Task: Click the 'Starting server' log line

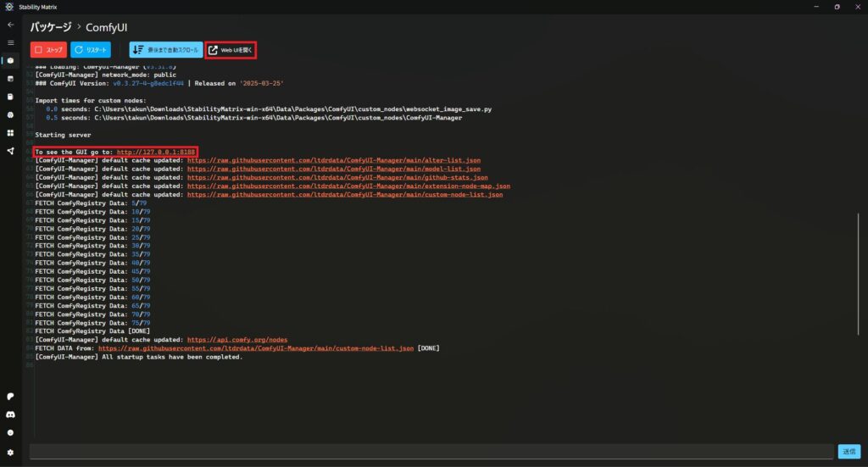Action: 63,135
